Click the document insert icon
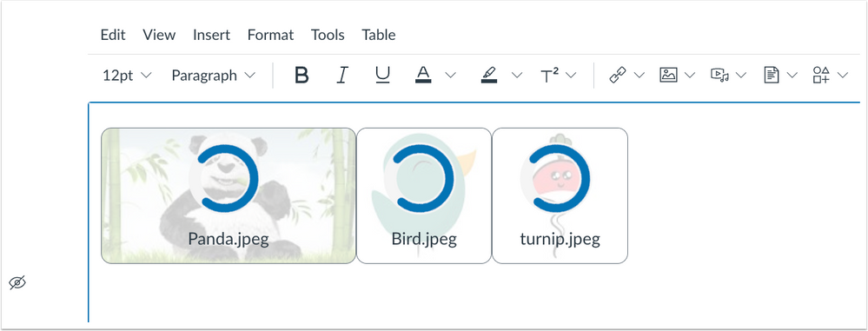 tap(772, 75)
